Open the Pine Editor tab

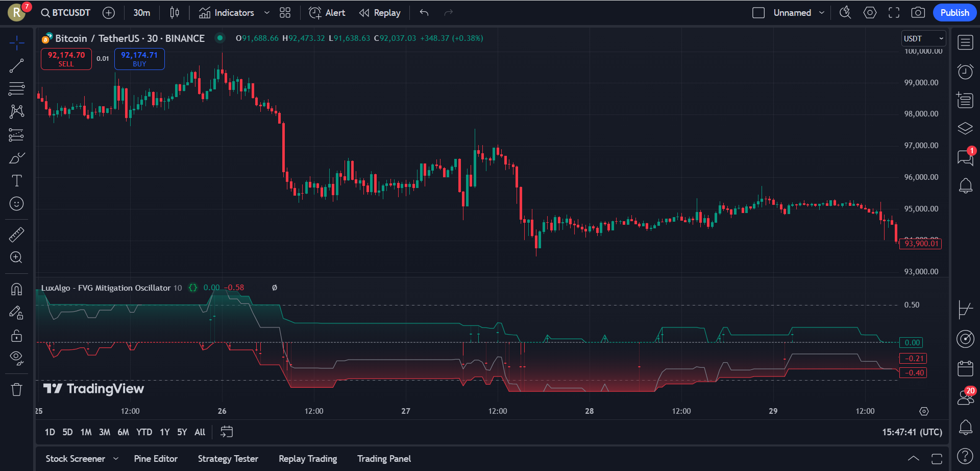[x=156, y=459]
